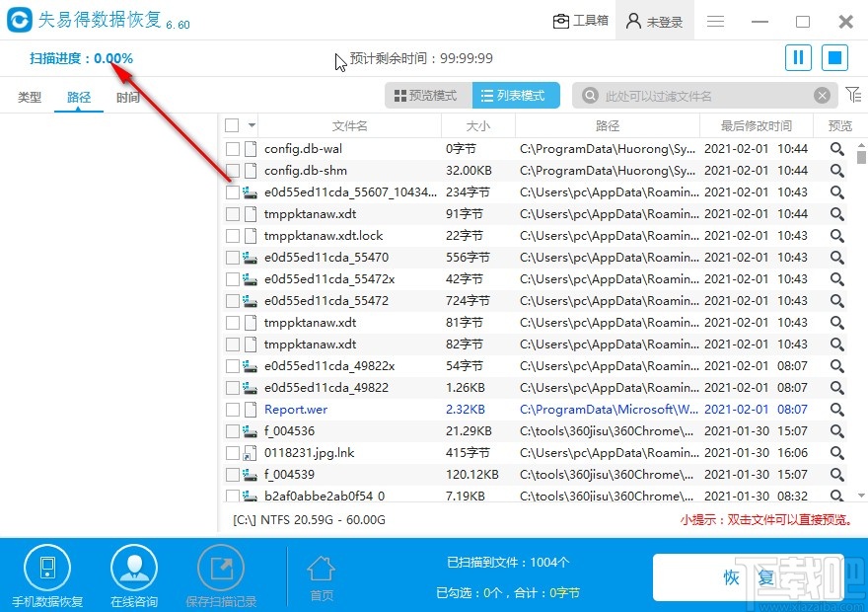Click 保存扫描记录 save scan record
The height and width of the screenshot is (612, 868).
click(221, 576)
